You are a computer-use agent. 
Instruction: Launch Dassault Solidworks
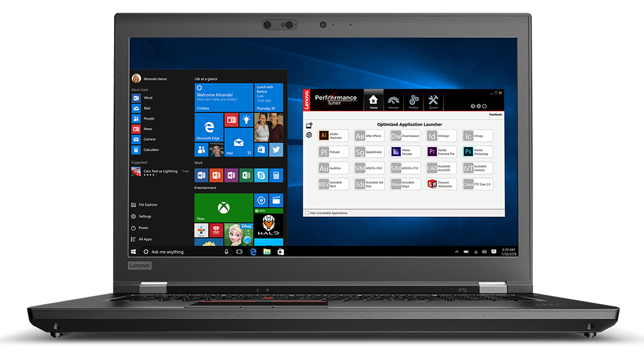tap(441, 183)
